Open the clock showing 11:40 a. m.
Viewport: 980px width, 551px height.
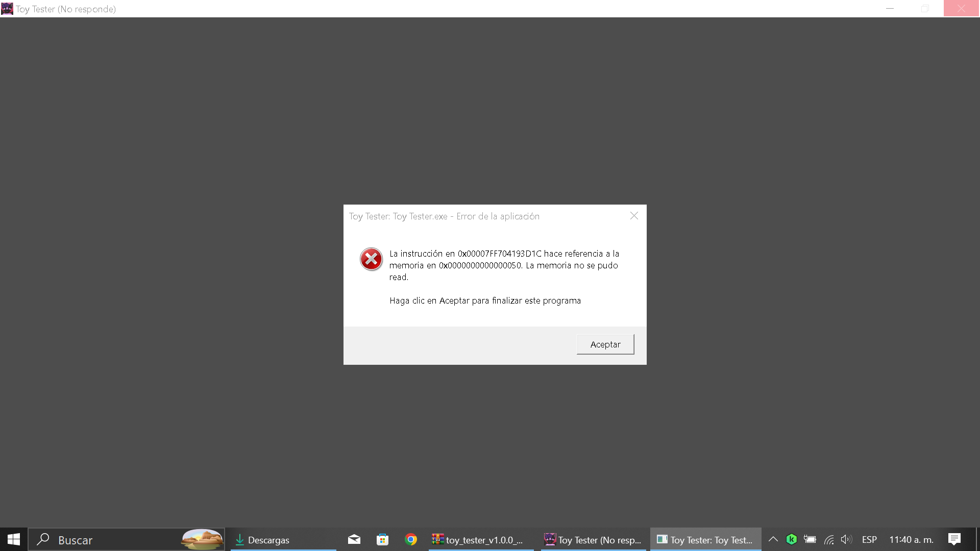(911, 540)
